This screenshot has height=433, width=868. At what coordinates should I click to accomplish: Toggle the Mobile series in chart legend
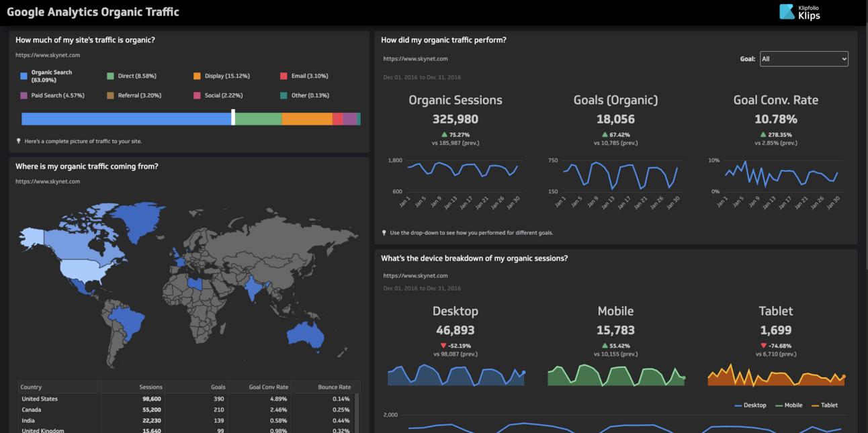click(789, 405)
